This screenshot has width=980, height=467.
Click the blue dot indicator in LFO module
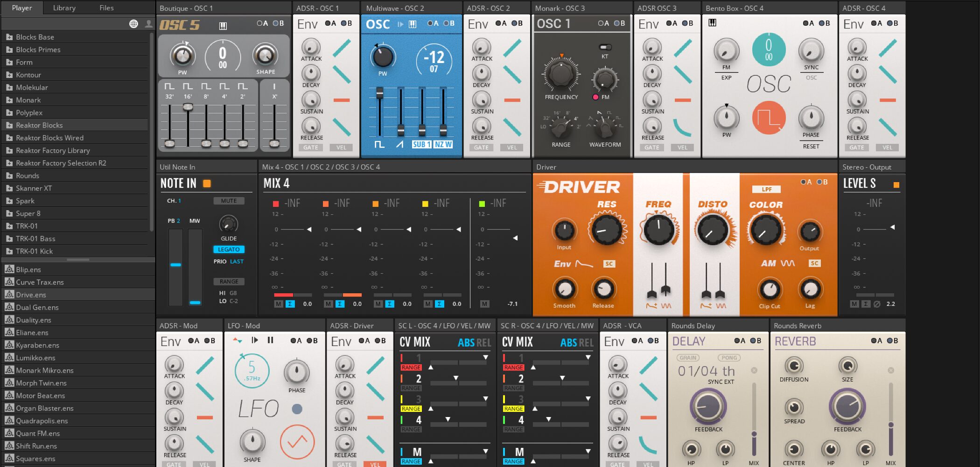[x=297, y=409]
